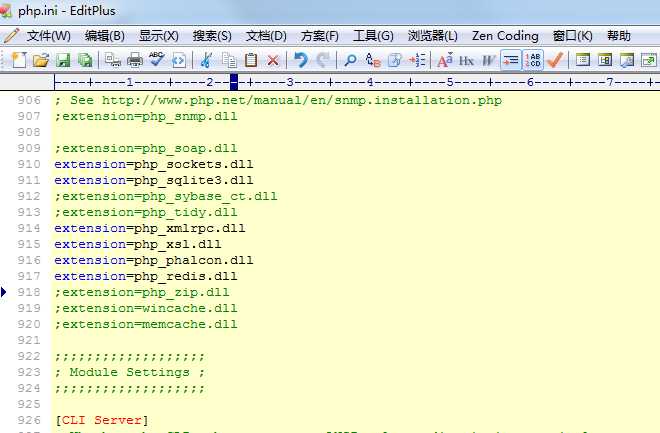Toggle the directory window icon
Viewport: 660px width, 433px height.
[583, 60]
